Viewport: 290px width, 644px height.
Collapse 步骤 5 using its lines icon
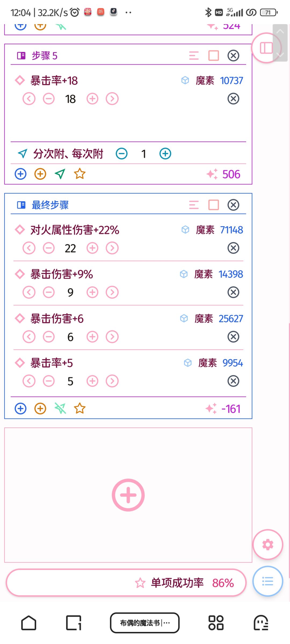pos(194,56)
